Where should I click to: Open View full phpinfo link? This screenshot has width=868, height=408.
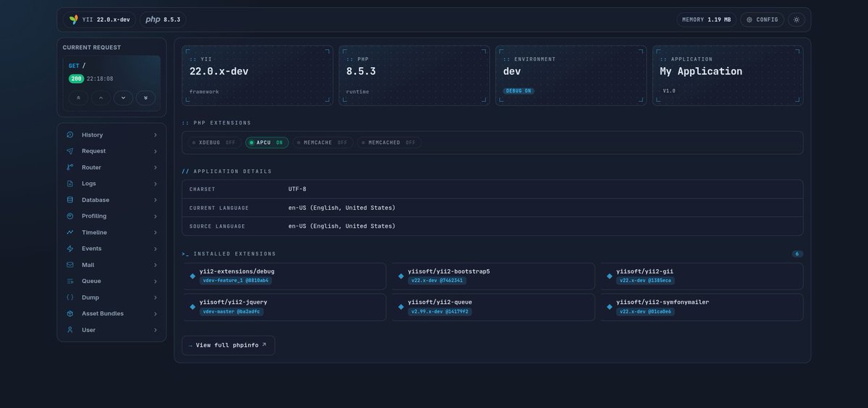(228, 345)
